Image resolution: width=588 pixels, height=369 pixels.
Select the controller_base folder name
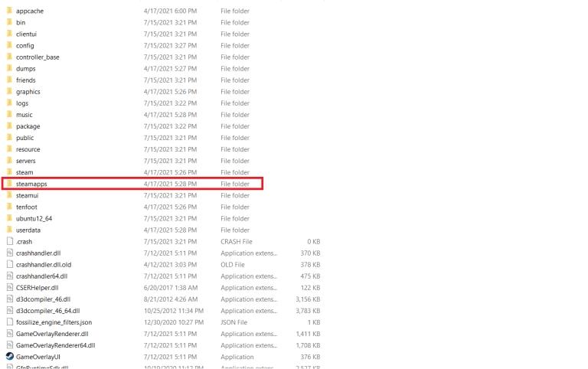[38, 57]
